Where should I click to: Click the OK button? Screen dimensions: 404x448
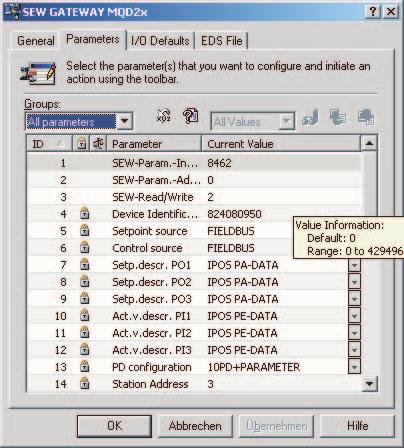(114, 426)
